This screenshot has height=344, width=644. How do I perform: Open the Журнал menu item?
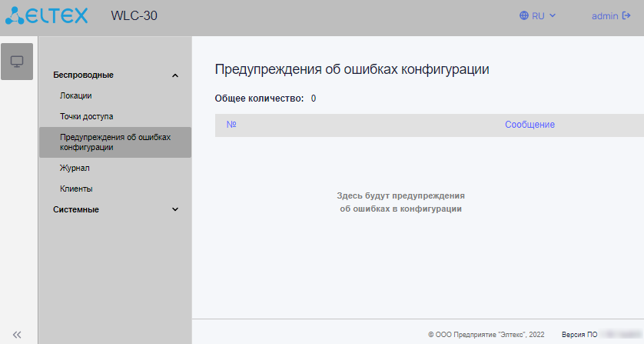(x=75, y=168)
